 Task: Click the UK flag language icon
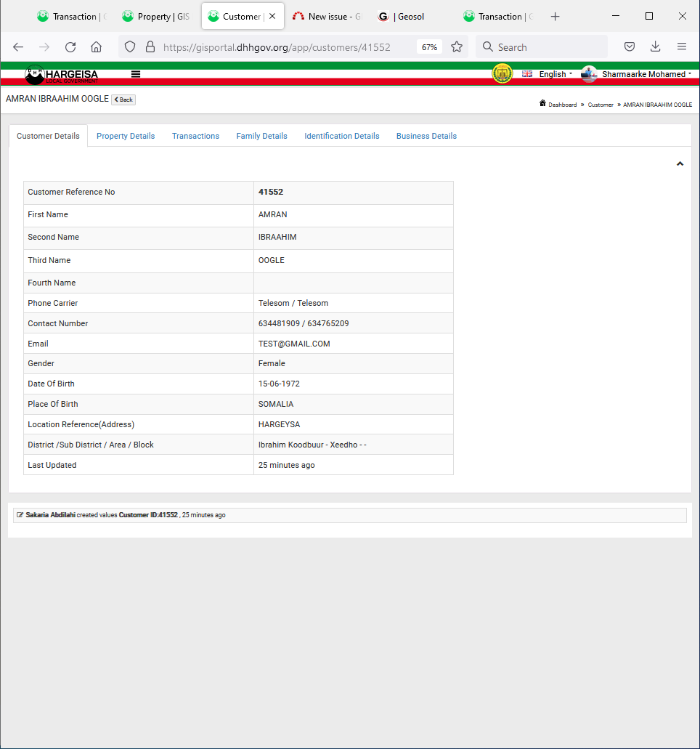point(527,74)
